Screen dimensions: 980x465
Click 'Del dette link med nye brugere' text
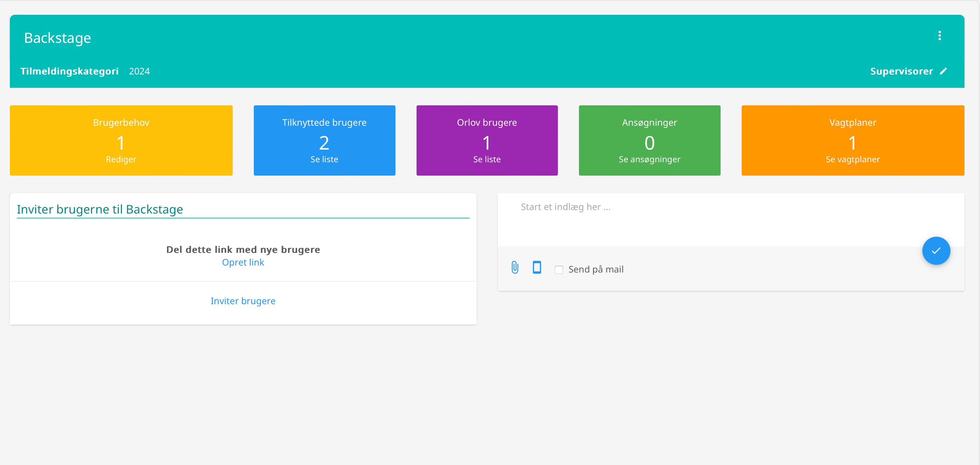[x=243, y=249]
